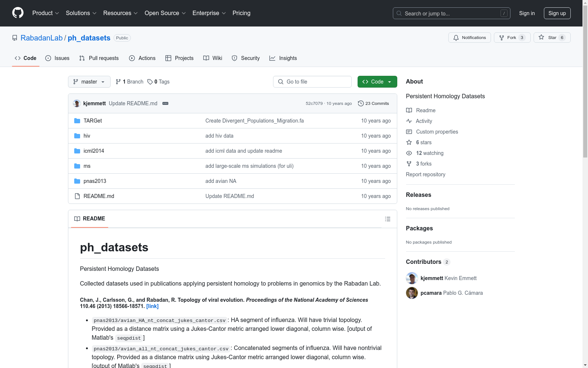This screenshot has width=588, height=368.
Task: Switch to the Actions tab
Action: [142, 58]
